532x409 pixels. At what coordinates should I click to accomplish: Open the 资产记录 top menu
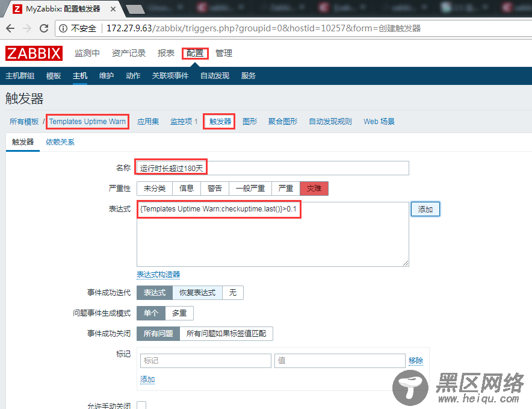[x=129, y=54]
